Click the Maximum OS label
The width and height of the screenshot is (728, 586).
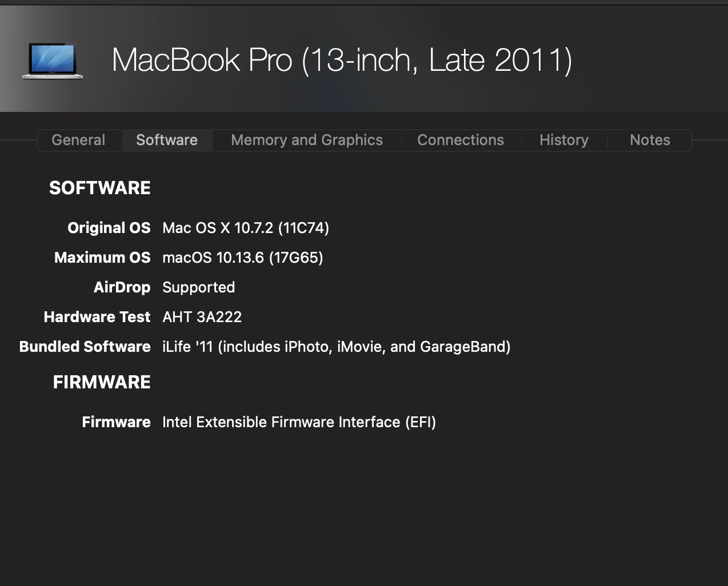pyautogui.click(x=102, y=258)
